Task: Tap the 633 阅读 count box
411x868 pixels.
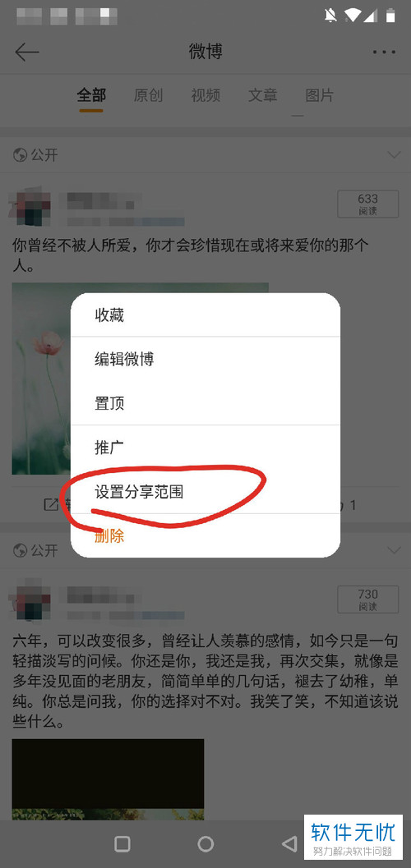Action: tap(367, 204)
